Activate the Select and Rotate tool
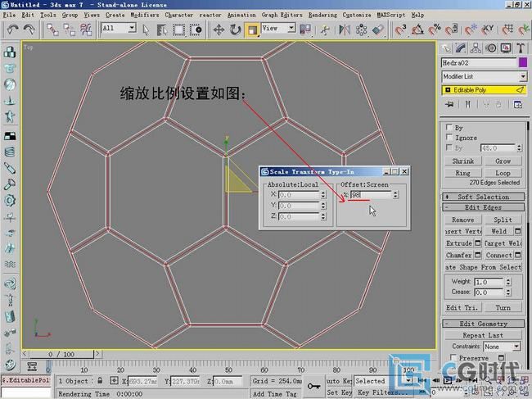 [x=235, y=29]
